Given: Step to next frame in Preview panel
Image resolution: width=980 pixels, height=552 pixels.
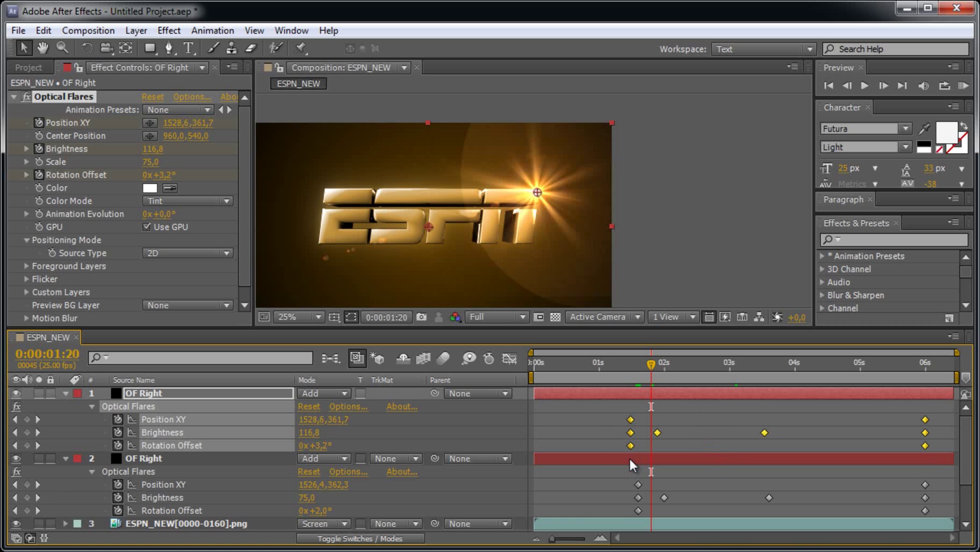Looking at the screenshot, I should tap(883, 85).
